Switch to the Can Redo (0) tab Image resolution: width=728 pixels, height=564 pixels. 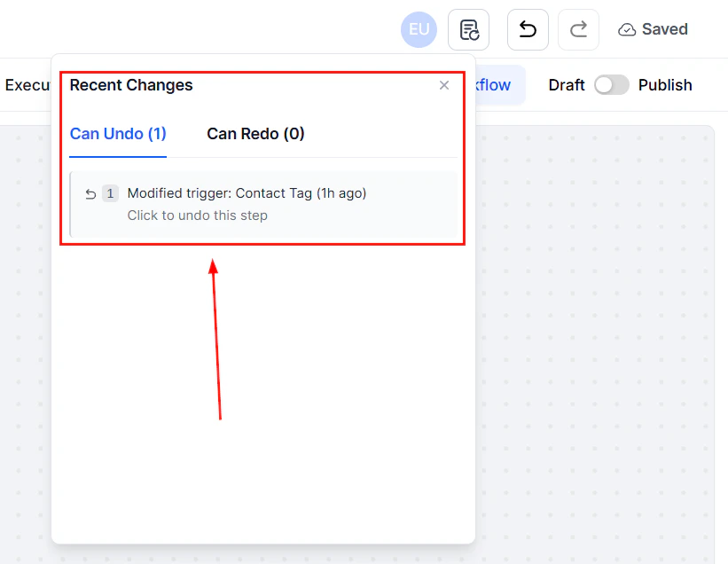255,133
